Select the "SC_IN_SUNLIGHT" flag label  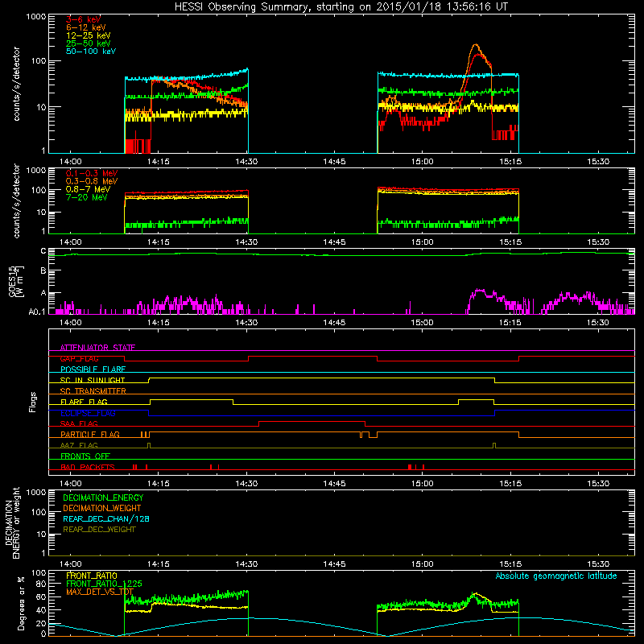93,380
